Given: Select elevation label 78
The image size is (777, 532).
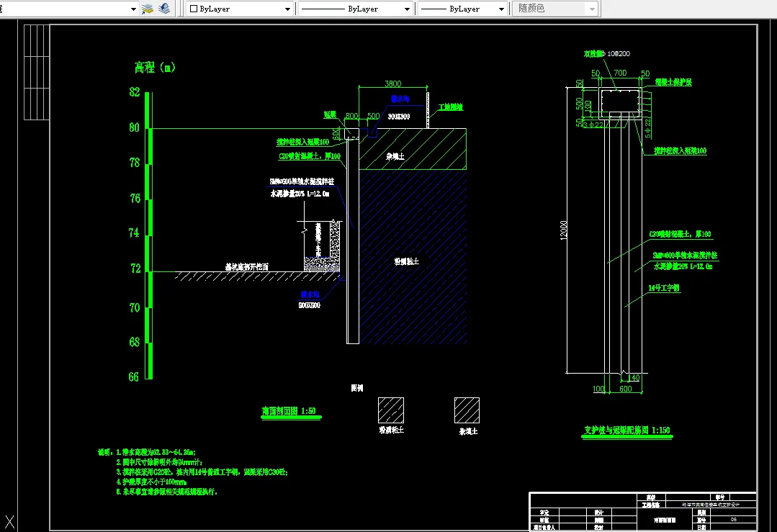Looking at the screenshot, I should (134, 163).
